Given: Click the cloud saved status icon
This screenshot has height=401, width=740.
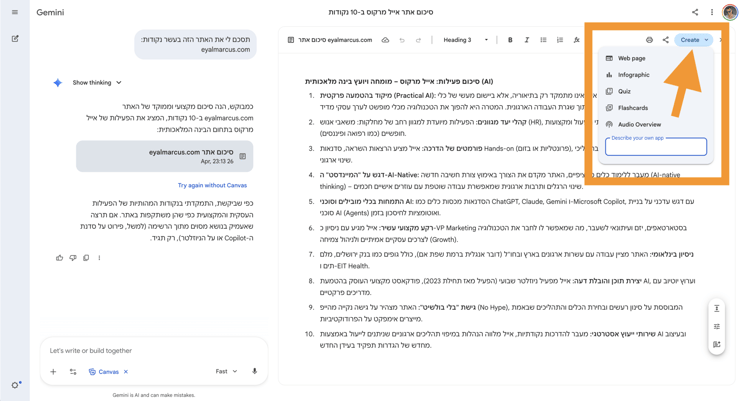Looking at the screenshot, I should (385, 40).
